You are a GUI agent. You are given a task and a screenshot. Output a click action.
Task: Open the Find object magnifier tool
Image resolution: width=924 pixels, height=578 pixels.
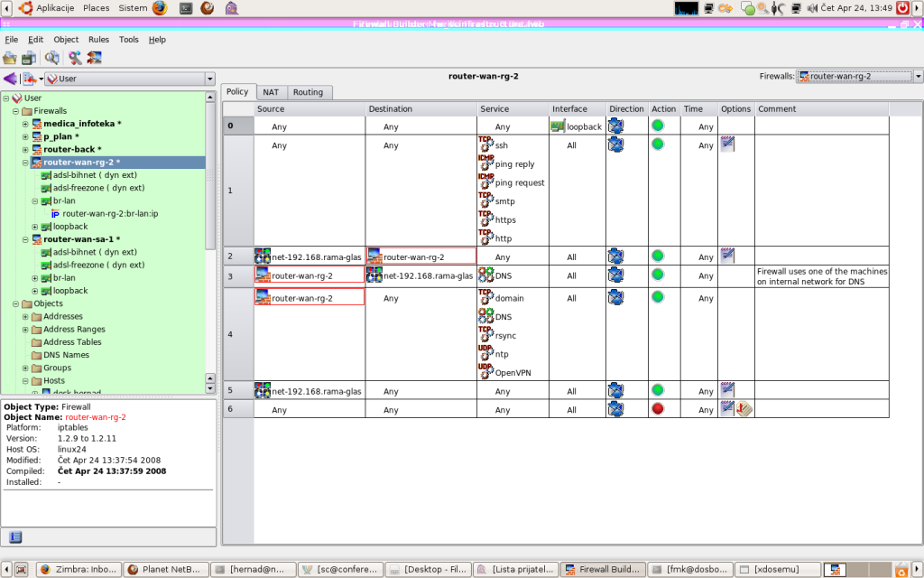(x=51, y=58)
